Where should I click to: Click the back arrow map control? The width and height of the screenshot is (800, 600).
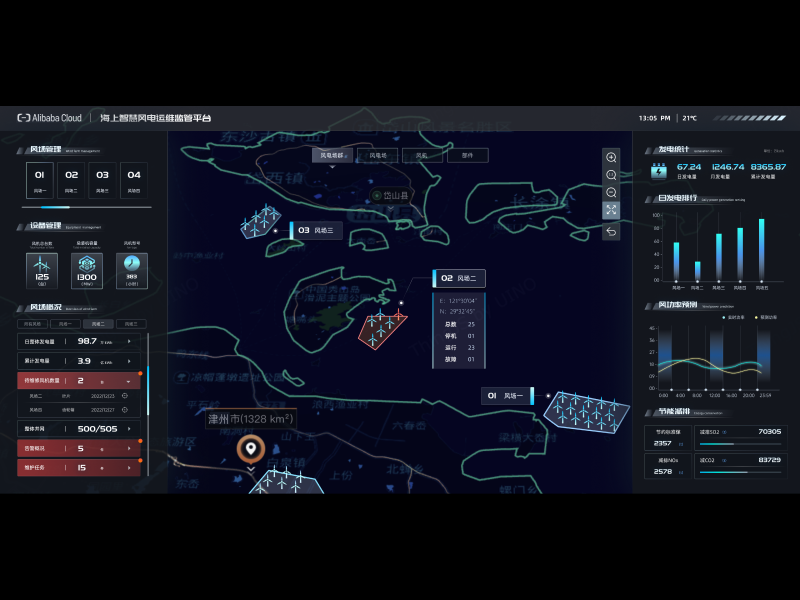pyautogui.click(x=611, y=231)
